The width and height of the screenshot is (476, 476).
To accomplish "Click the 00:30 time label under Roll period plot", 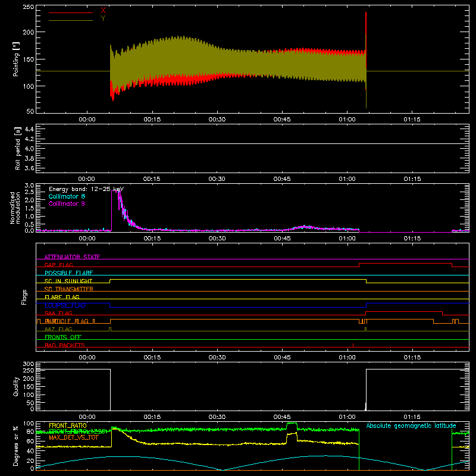I will 217,179.
